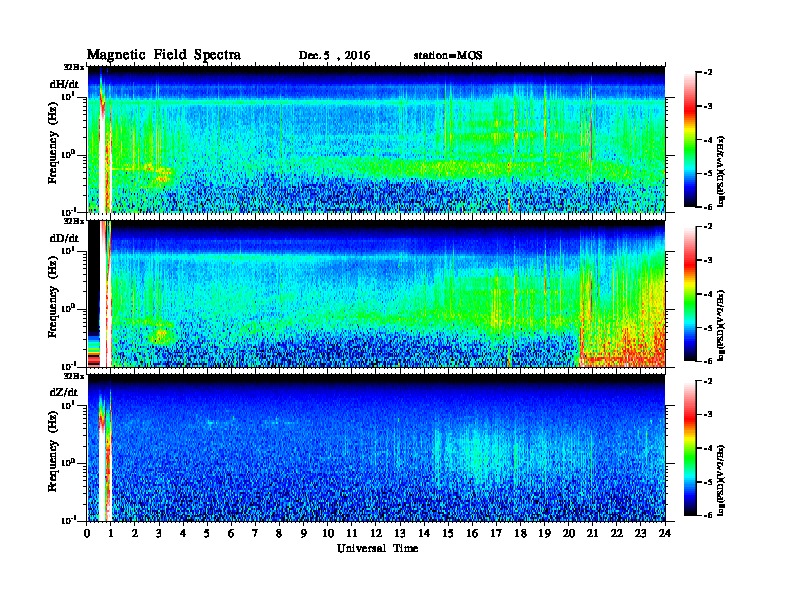
Task: Click the "-6" value on dZ/dt color bar
Action: point(708,515)
